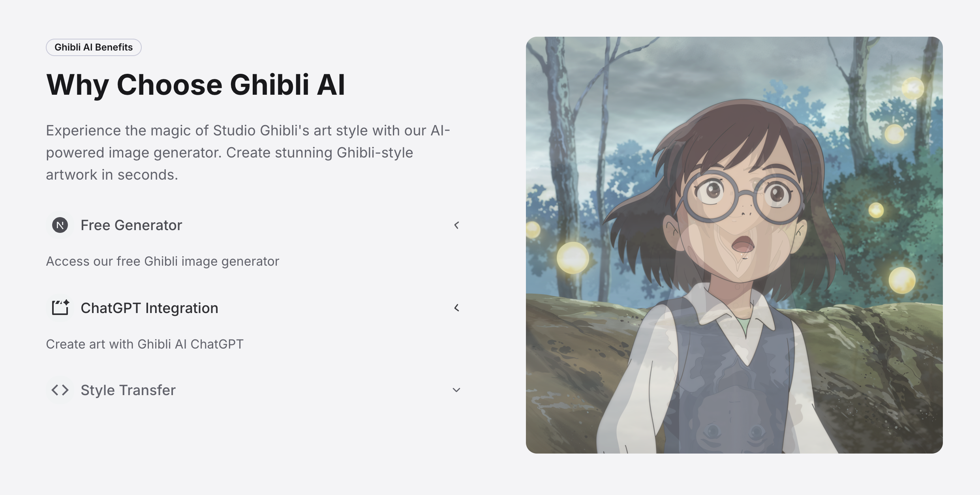This screenshot has width=980, height=495.
Task: Open the Ghibli-style girl illustration
Action: 734,245
